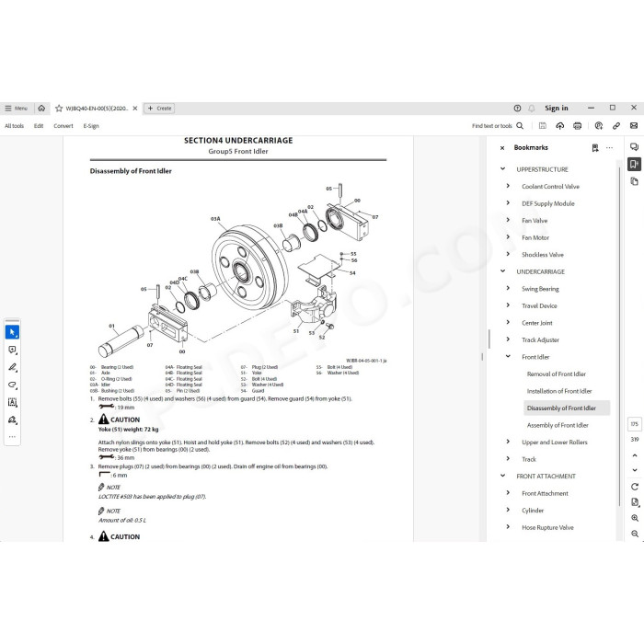
Task: Click the zoom in magnifier icon
Action: click(635, 518)
